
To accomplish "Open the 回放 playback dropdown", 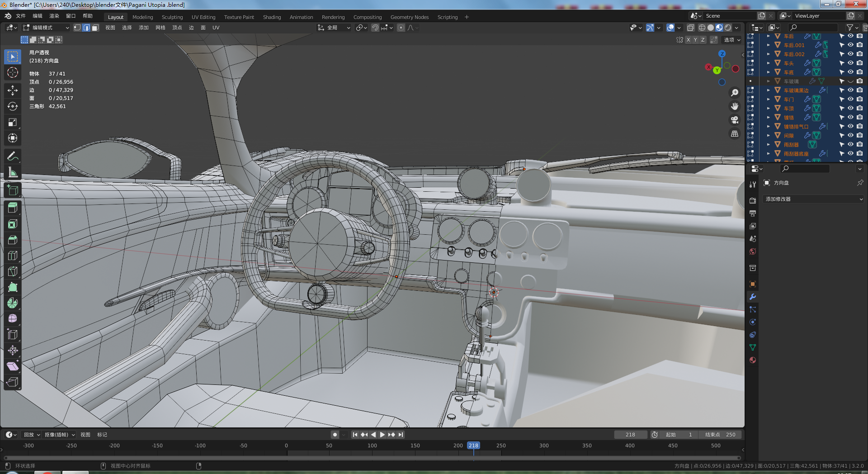I will [x=32, y=435].
